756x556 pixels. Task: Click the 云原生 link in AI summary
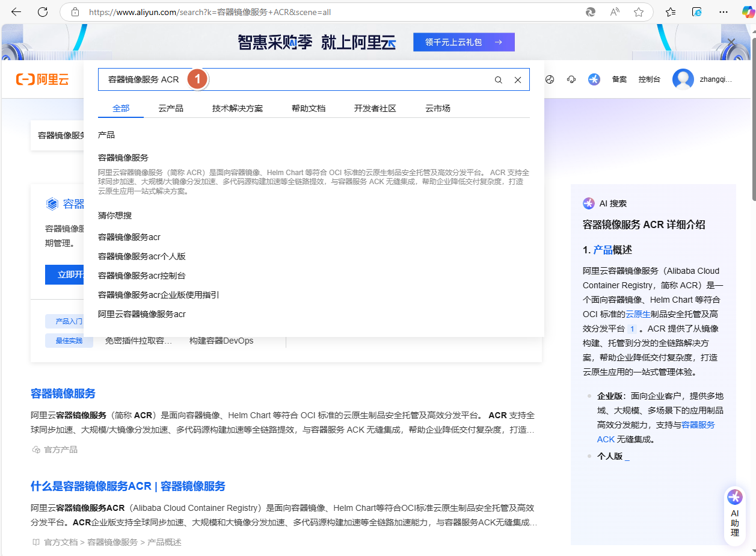click(638, 314)
